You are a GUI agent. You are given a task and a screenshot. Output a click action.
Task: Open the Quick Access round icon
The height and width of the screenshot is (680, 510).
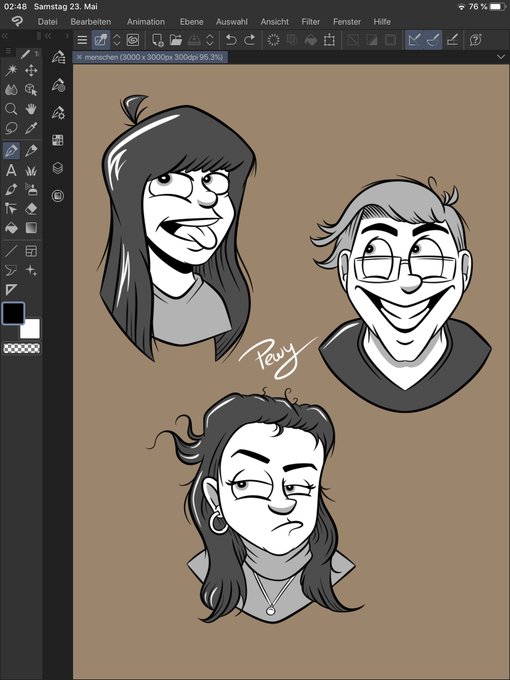coord(58,196)
